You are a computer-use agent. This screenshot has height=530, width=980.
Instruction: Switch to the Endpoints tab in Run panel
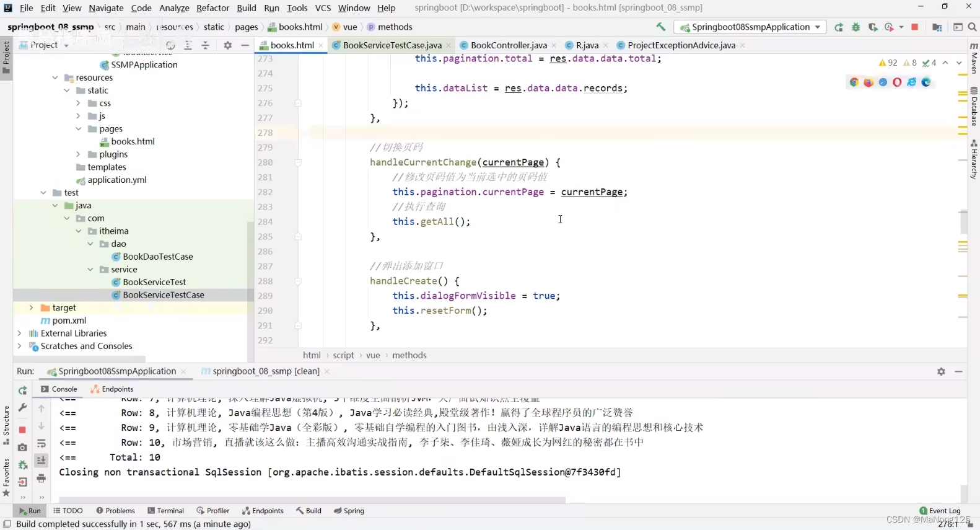(x=112, y=389)
